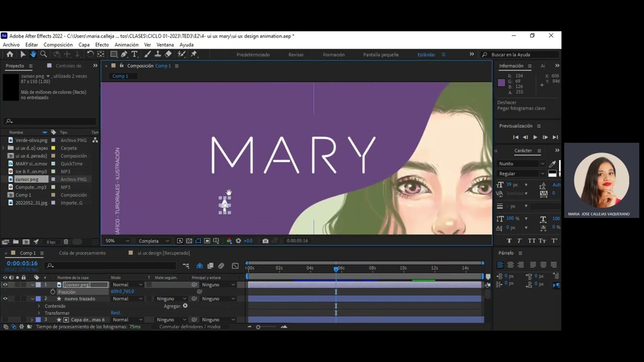Click the Comp 1 breadcrumb in viewer
The height and width of the screenshot is (362, 644).
click(x=120, y=76)
